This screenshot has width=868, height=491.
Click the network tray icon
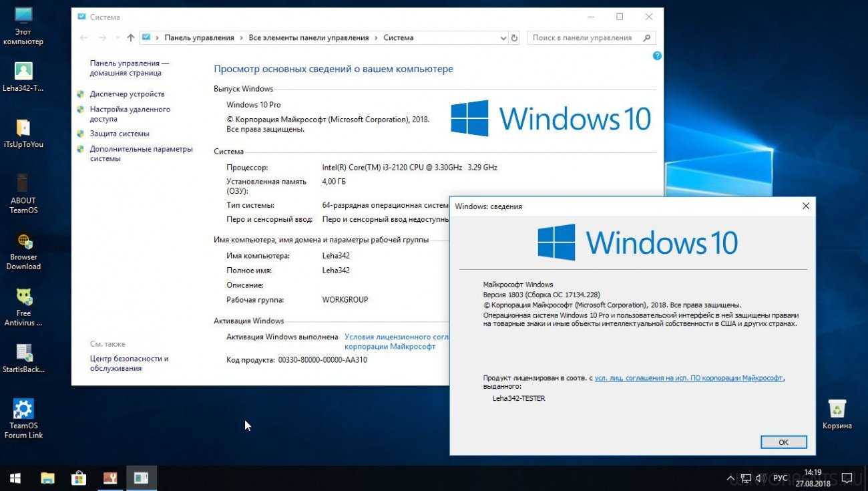click(746, 478)
